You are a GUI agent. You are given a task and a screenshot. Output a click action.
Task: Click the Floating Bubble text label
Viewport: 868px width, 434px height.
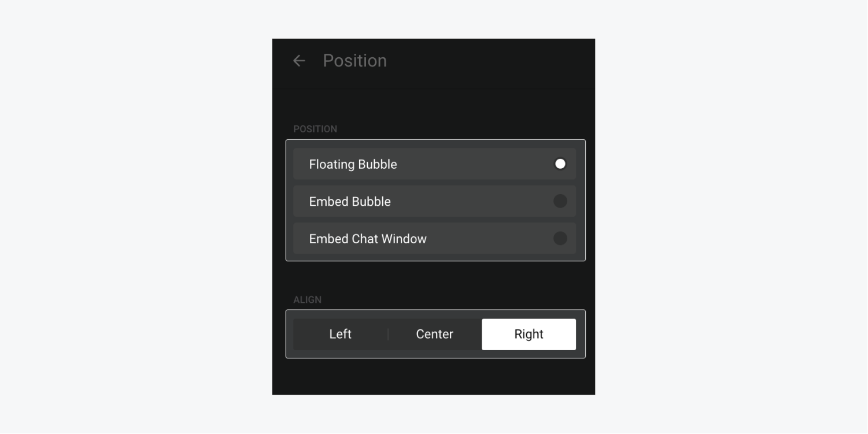pos(353,164)
